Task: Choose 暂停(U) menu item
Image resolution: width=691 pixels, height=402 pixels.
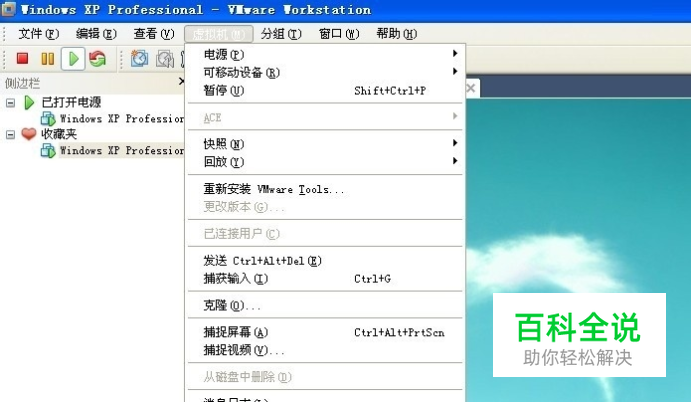Action: (325, 91)
